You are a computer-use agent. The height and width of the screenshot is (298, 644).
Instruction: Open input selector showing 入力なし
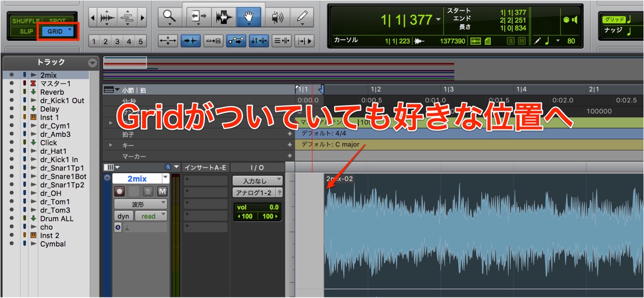258,181
